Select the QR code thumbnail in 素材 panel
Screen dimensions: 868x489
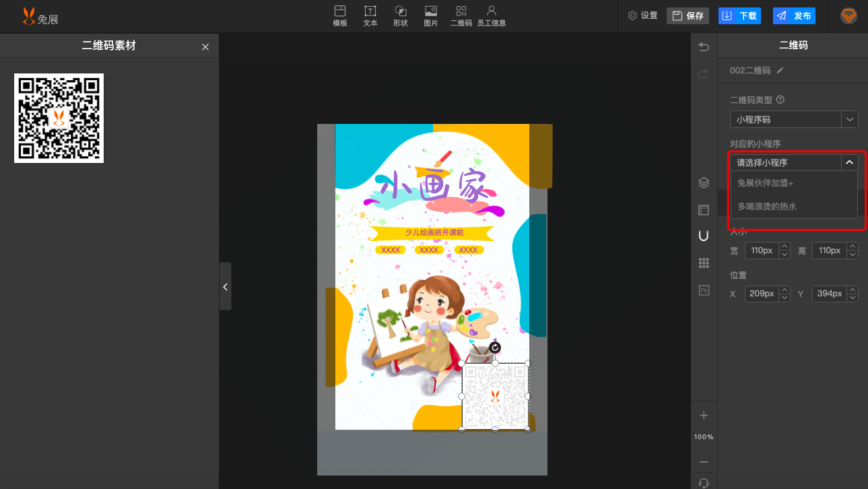[59, 118]
